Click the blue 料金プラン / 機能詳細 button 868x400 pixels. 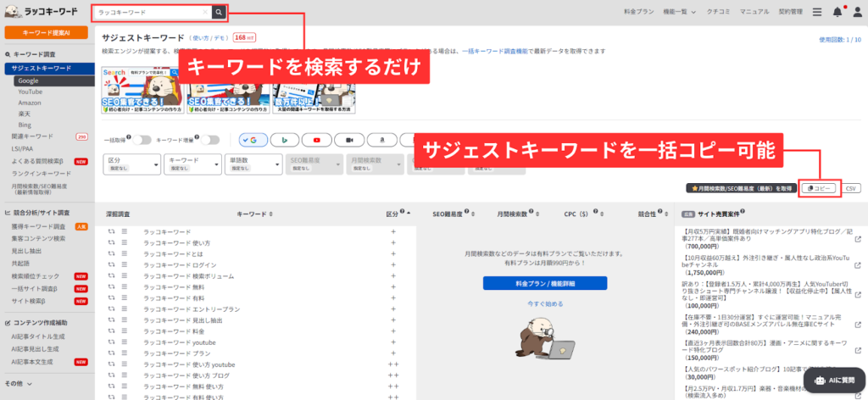(545, 283)
